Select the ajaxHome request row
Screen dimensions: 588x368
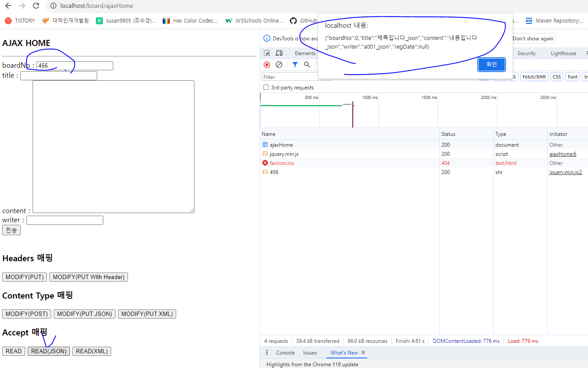click(424, 145)
